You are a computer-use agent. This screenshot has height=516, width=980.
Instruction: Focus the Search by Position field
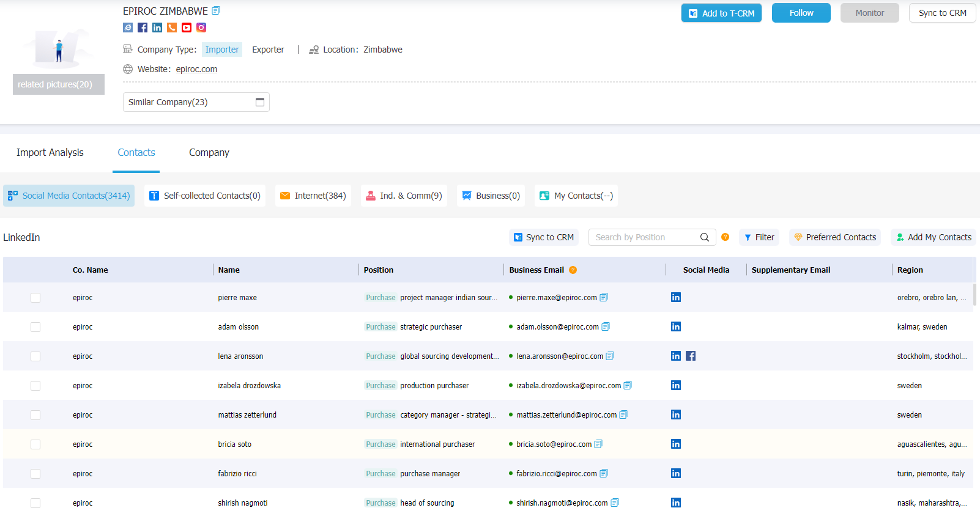tap(646, 237)
